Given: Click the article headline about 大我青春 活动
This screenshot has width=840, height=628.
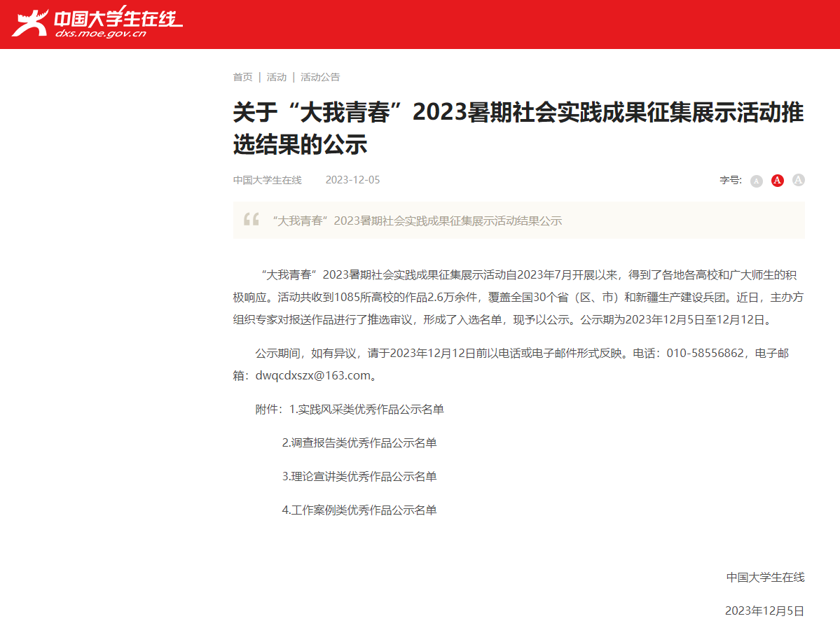Looking at the screenshot, I should 518,129.
